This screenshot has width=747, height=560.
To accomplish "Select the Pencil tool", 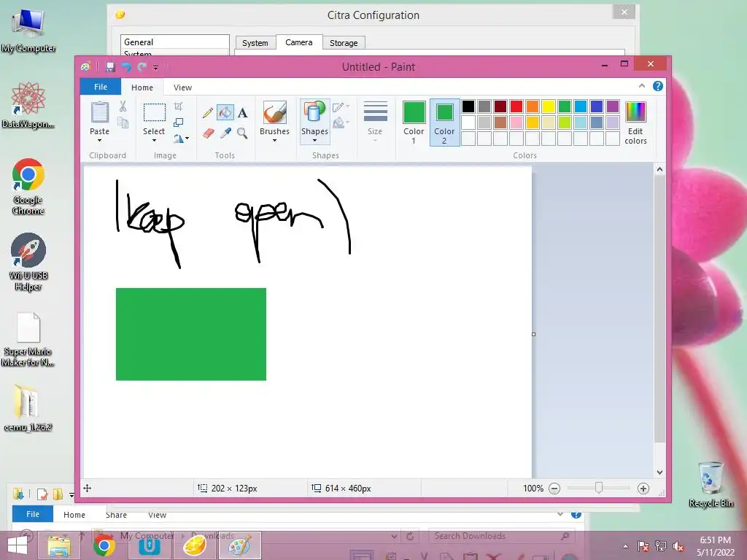I will 207,113.
